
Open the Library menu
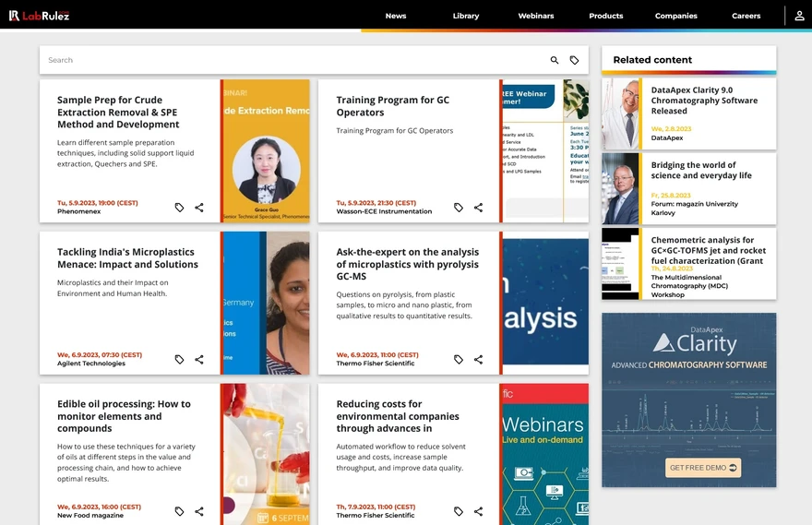[x=466, y=16]
